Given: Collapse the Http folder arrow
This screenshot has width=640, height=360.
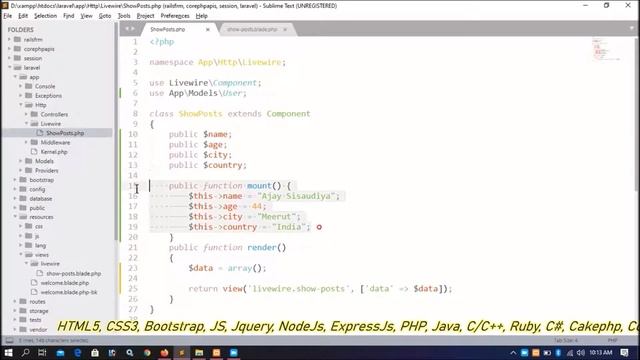Looking at the screenshot, I should pos(21,105).
